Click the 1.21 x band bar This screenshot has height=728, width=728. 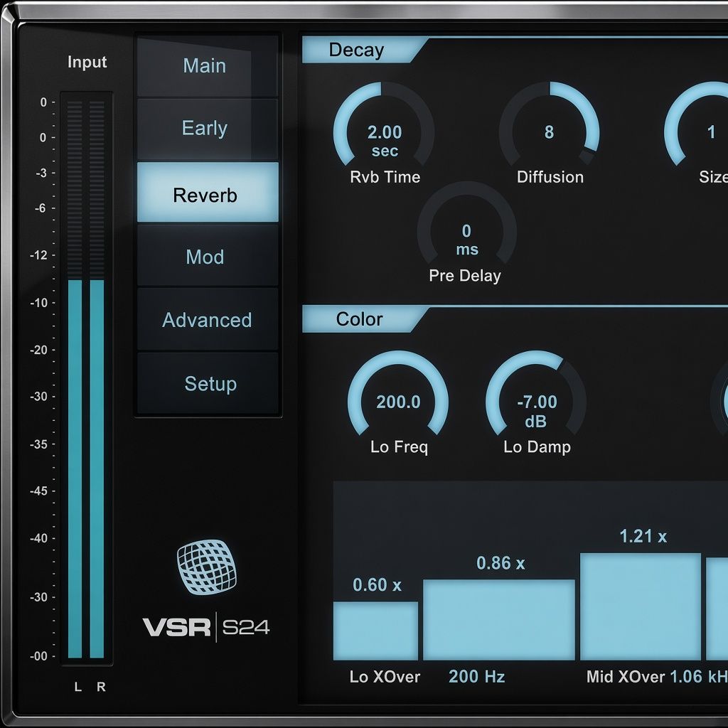coord(641,606)
